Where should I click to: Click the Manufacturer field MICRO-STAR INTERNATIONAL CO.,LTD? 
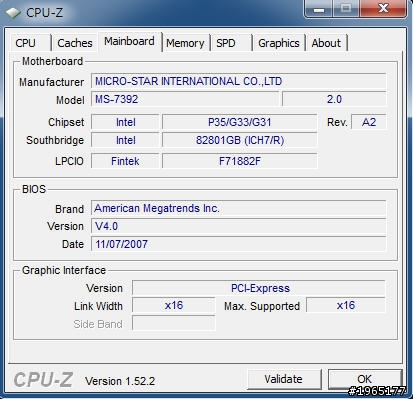(x=238, y=81)
